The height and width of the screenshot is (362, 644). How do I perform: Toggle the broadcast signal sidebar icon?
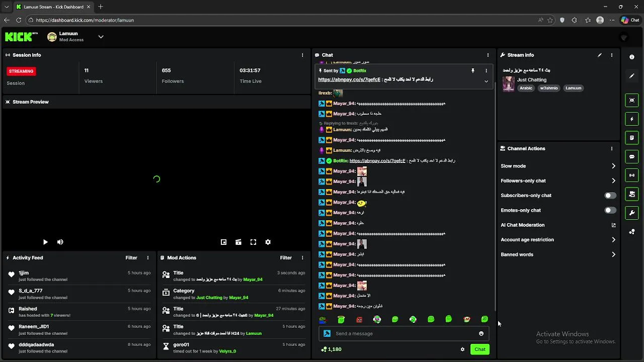point(632,175)
